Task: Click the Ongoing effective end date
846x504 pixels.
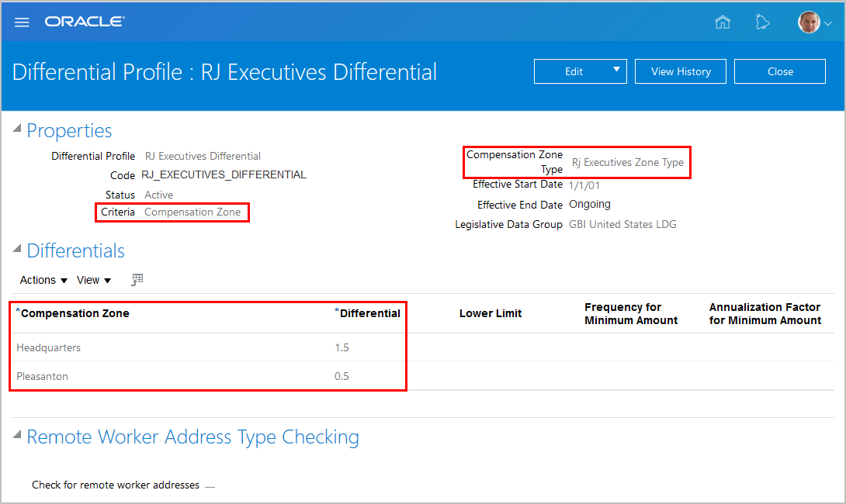Action: click(590, 204)
